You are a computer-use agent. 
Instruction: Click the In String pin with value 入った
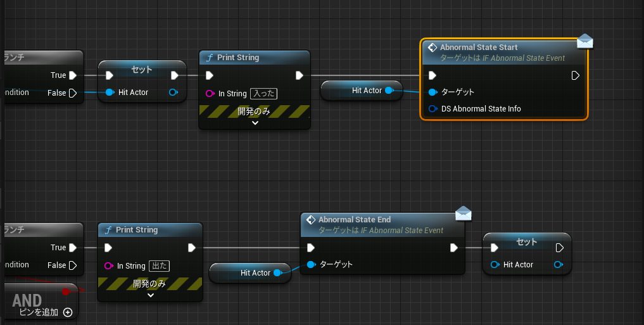click(x=210, y=94)
